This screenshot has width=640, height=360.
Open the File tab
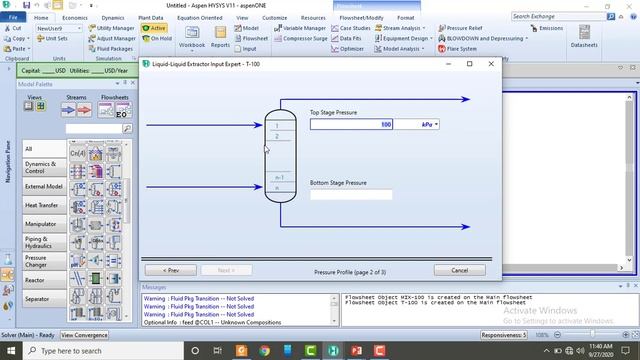tap(13, 18)
